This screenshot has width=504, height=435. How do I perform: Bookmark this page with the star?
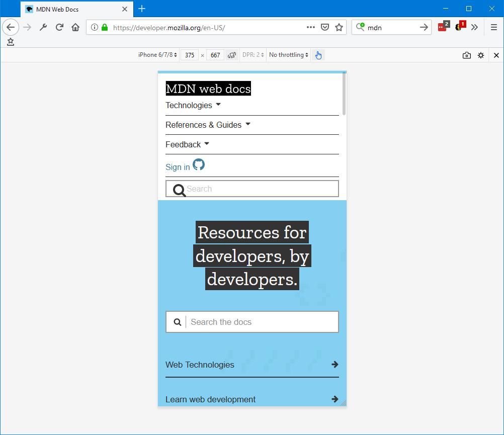tap(339, 27)
